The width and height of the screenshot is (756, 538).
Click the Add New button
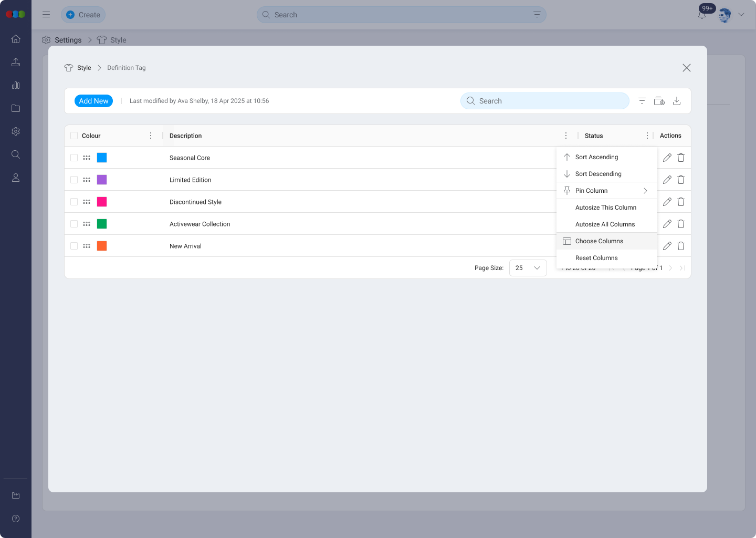click(x=93, y=100)
